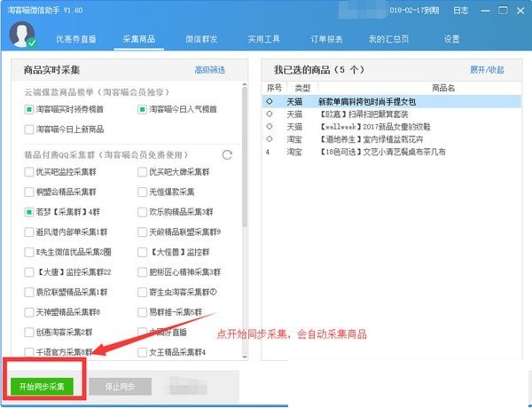Open the 订单报表 tab
The width and height of the screenshot is (532, 408).
[326, 39]
